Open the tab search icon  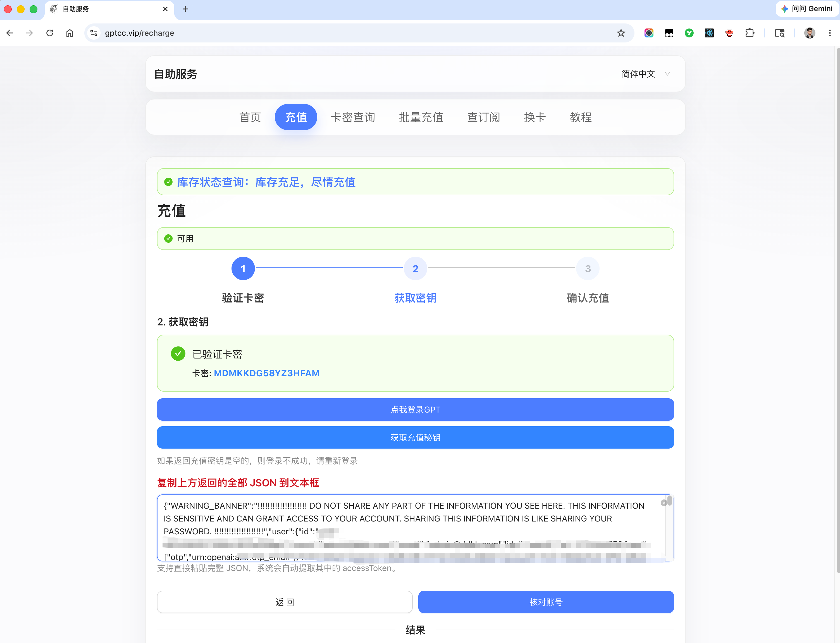pyautogui.click(x=779, y=33)
